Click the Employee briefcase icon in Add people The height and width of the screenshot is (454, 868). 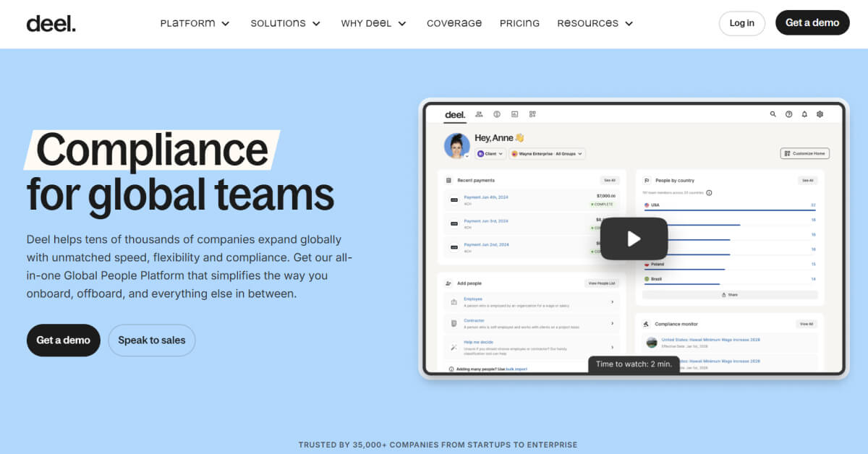point(454,302)
